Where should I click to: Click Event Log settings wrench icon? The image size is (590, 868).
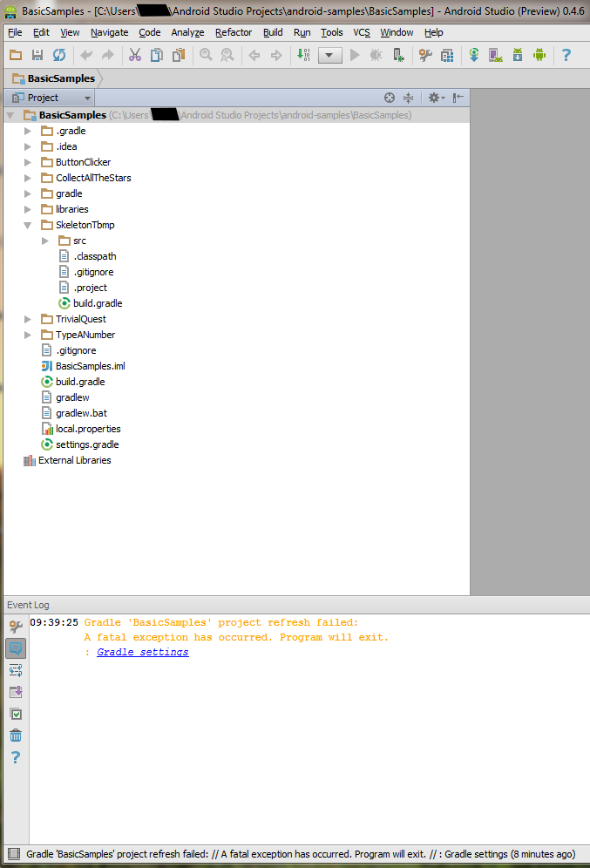tap(16, 627)
